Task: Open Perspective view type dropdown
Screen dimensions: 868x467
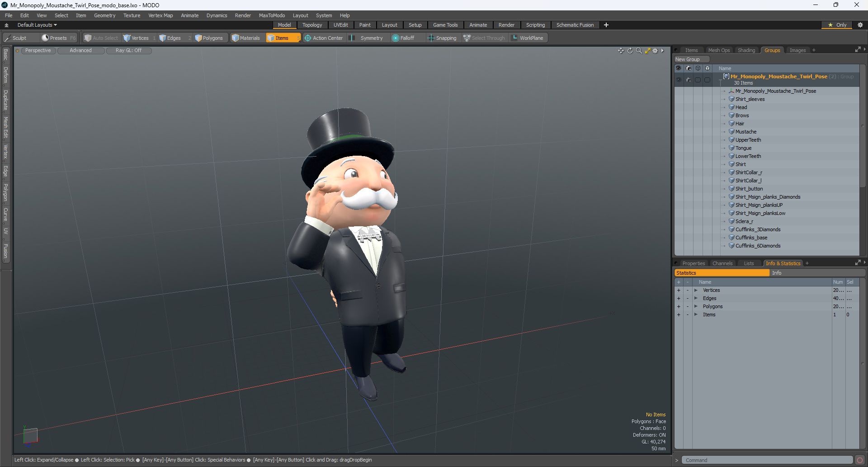Action: point(38,51)
